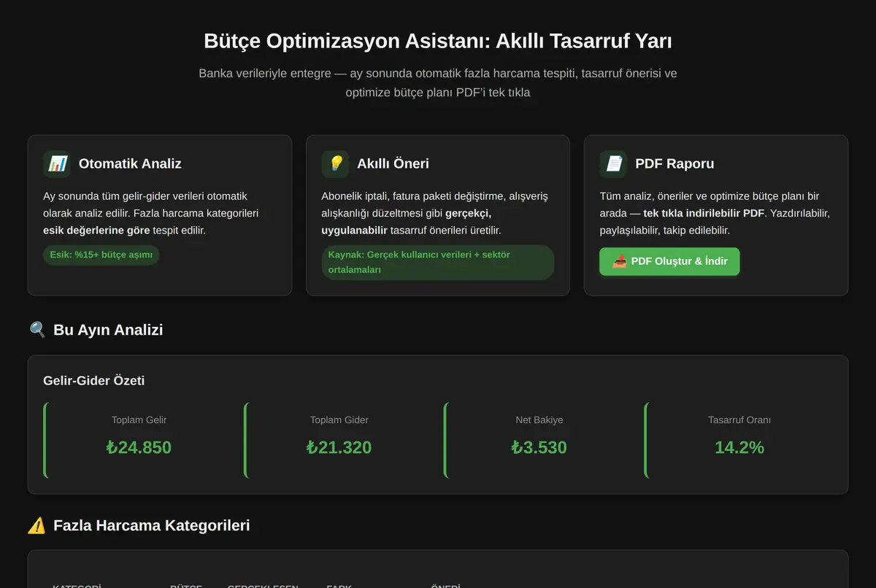Click the Bu Ayın Analizi section heading
This screenshot has width=876, height=588.
coord(108,330)
